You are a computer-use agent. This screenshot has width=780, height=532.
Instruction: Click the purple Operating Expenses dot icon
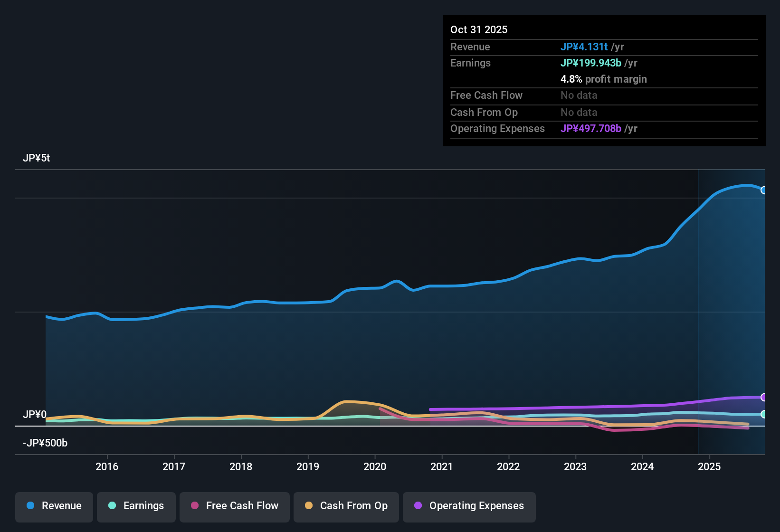pyautogui.click(x=418, y=506)
